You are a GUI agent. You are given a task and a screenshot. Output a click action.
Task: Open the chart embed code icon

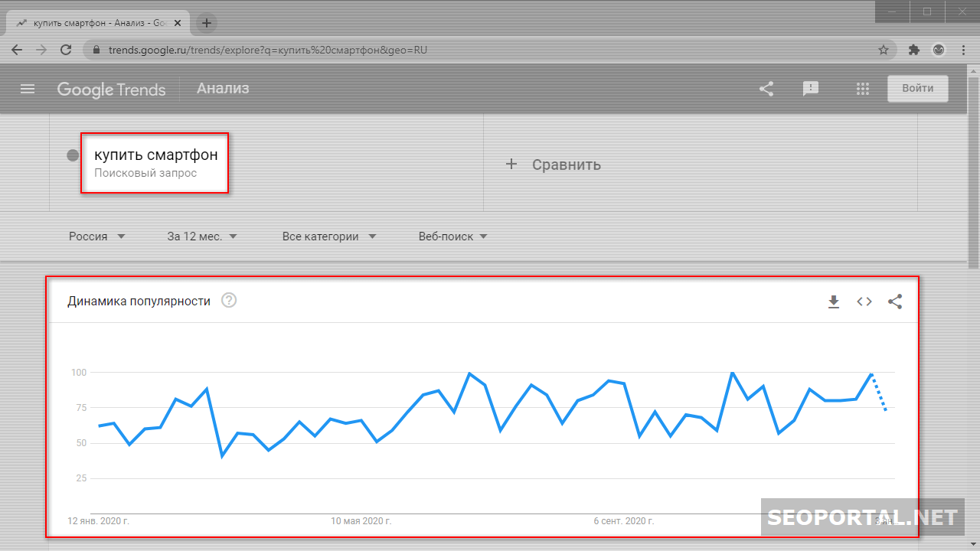[x=864, y=302]
